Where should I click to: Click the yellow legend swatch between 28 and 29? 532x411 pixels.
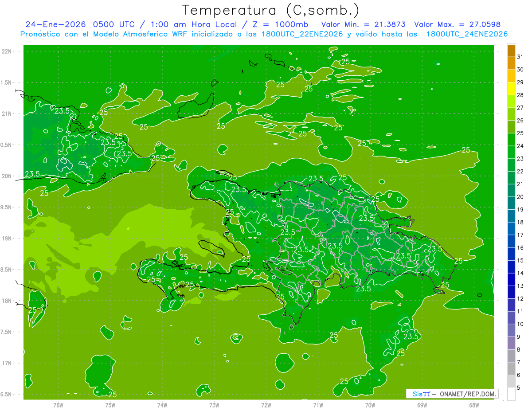click(x=511, y=88)
